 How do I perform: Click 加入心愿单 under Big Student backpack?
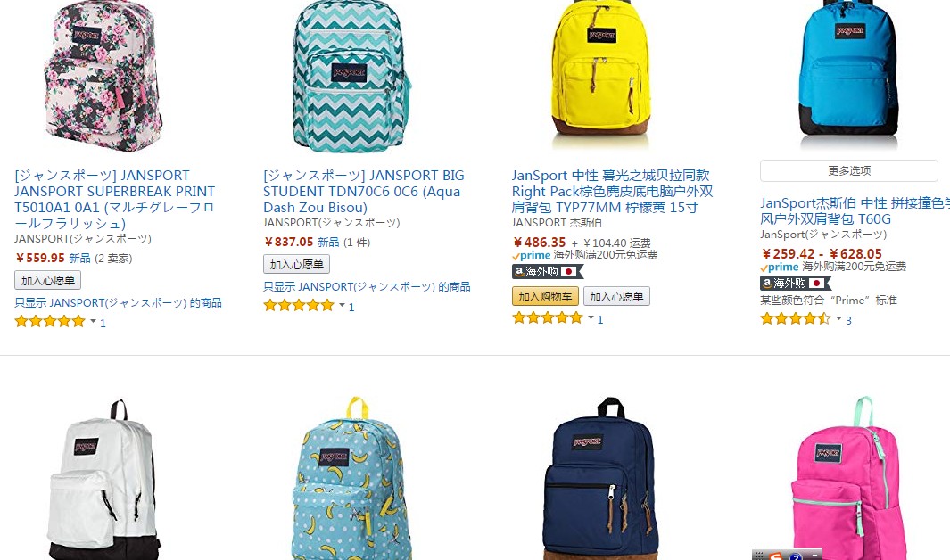coord(296,265)
